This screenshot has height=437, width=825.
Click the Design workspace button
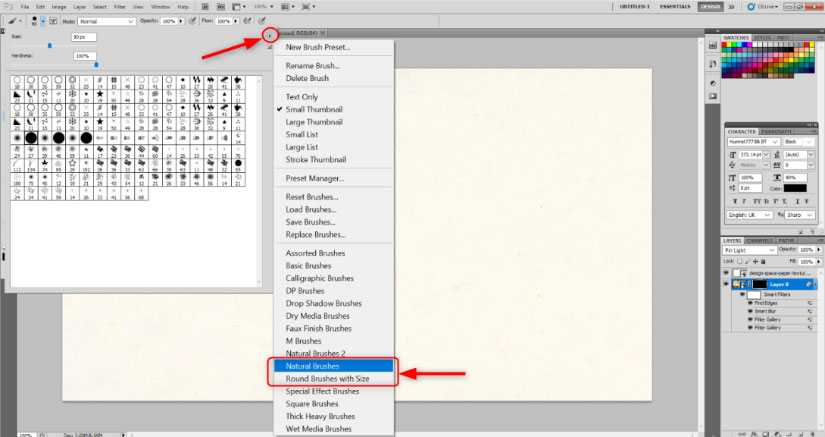point(710,7)
